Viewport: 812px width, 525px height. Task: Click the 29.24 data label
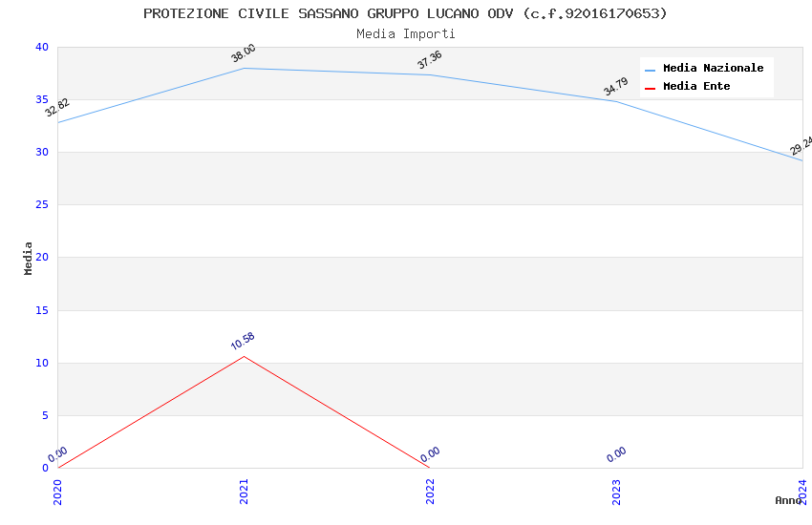point(801,145)
